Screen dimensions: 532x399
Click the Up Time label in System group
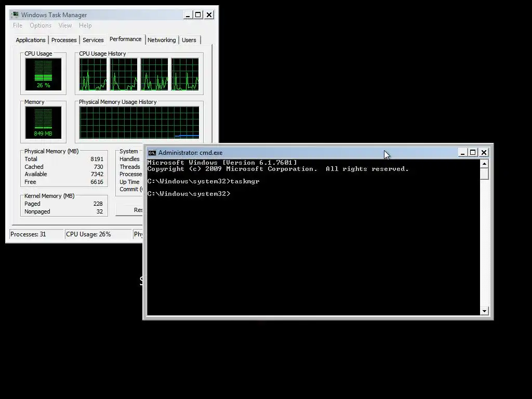click(129, 182)
